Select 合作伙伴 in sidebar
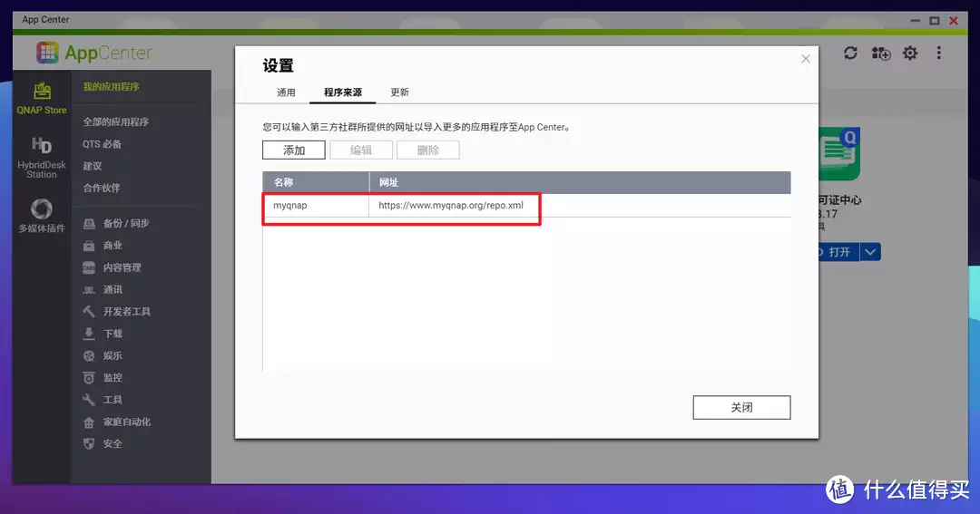 click(x=102, y=188)
